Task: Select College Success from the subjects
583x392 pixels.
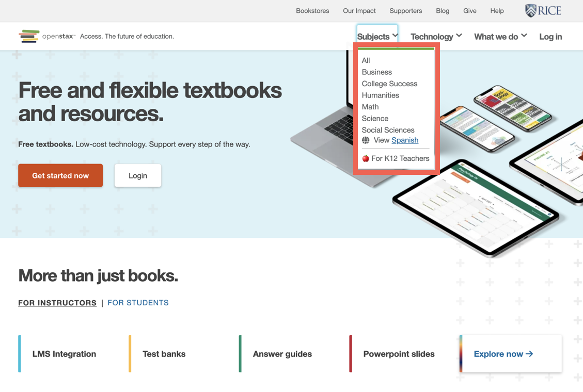Action: [x=389, y=84]
